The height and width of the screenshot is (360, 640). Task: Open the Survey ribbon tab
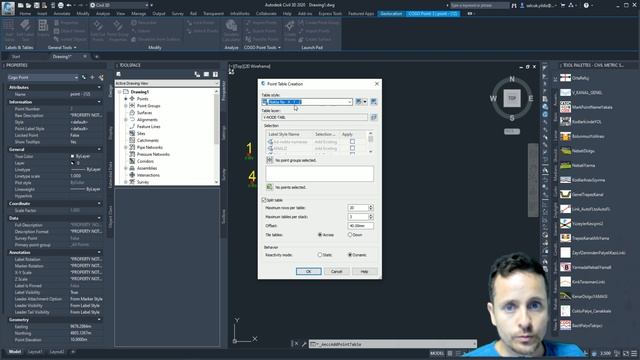178,13
